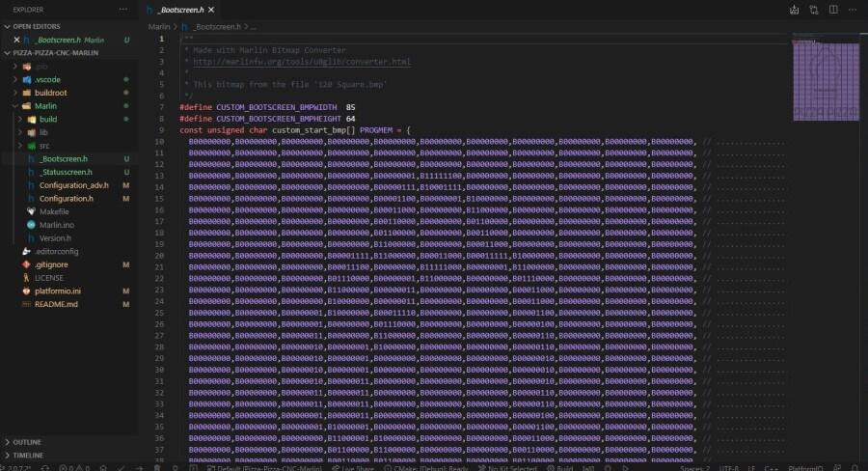Click the CUSTOM_BOOTSCREEN_BMPHEIGHT value 64
This screenshot has width=868, height=471.
(x=350, y=119)
